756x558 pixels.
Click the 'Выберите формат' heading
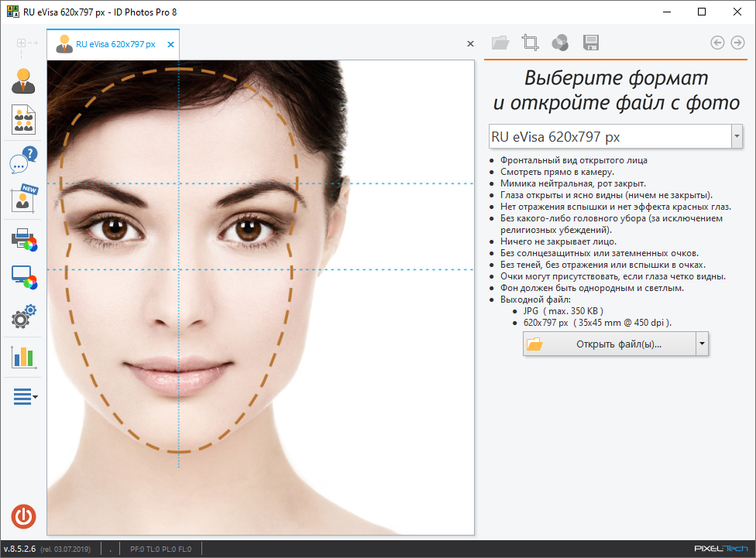tap(616, 77)
